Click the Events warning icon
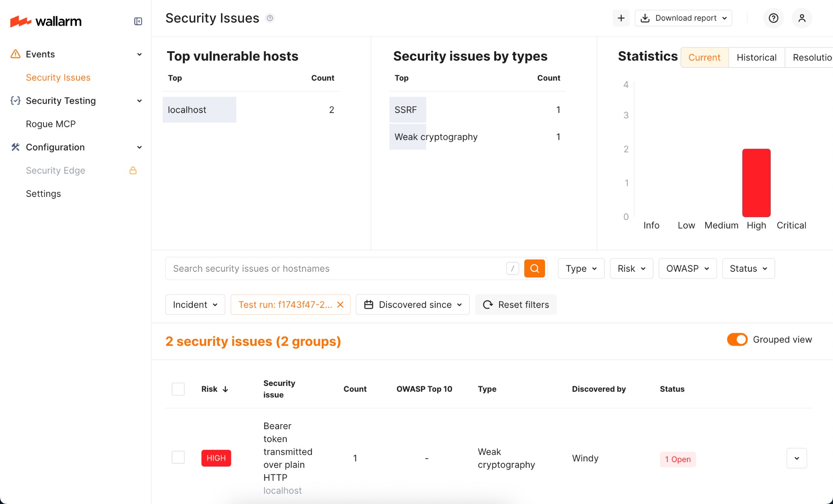This screenshot has width=833, height=504. pyautogui.click(x=15, y=54)
